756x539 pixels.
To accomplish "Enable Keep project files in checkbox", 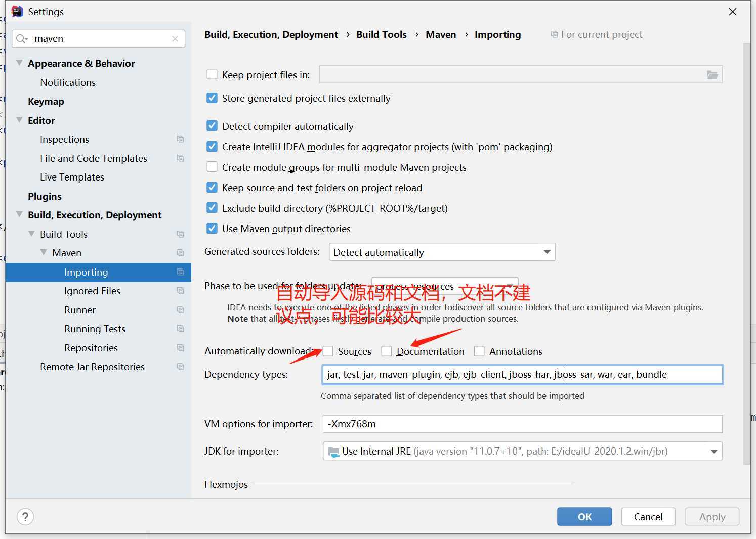I will (212, 74).
